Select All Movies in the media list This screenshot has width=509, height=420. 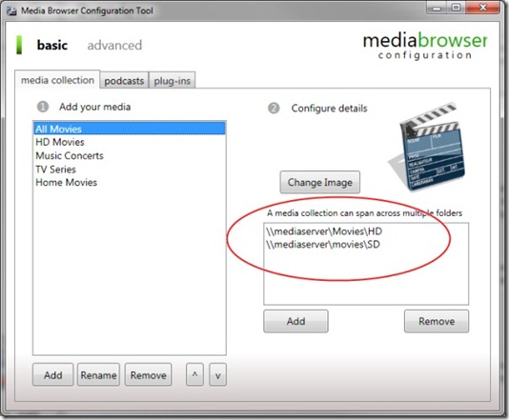pos(130,129)
